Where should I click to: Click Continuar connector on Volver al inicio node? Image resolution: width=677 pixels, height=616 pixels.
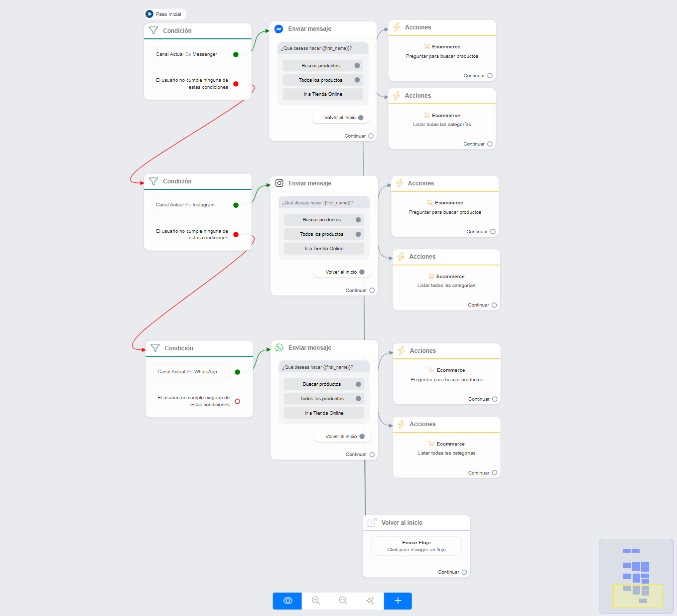pos(464,572)
